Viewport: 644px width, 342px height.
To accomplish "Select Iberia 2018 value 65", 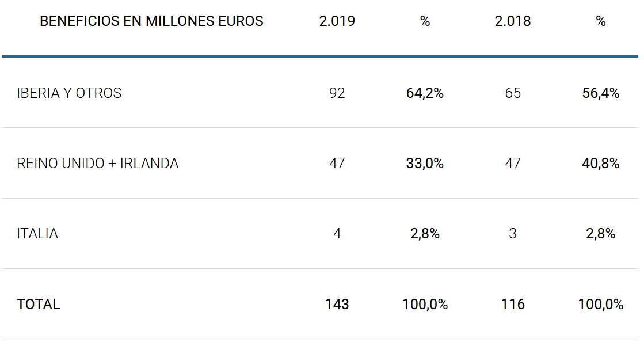I will coord(513,93).
